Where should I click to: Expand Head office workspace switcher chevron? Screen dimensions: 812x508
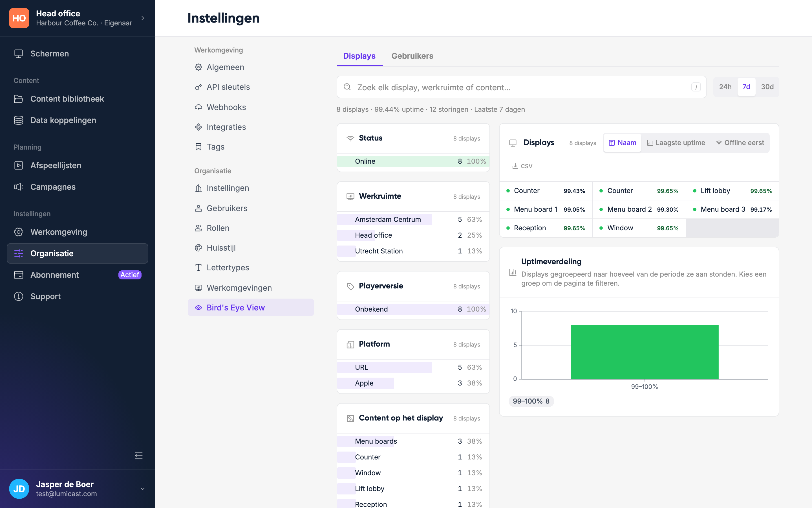tap(143, 18)
